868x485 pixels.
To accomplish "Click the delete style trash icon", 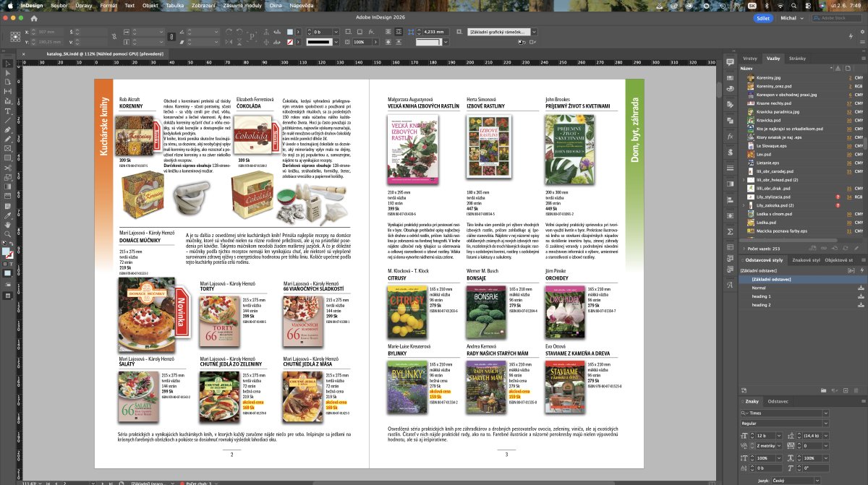I will 856,390.
